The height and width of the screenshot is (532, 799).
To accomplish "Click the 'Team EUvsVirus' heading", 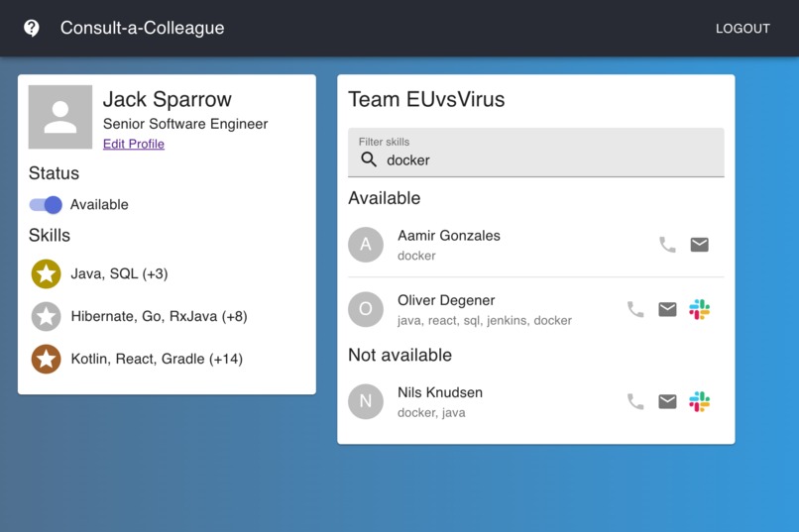I will (426, 99).
